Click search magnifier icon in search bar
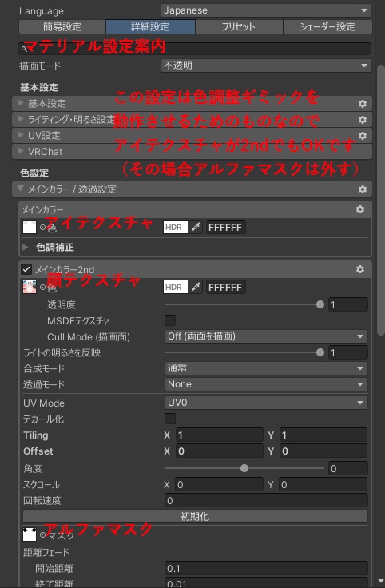The image size is (385, 588). (x=24, y=49)
